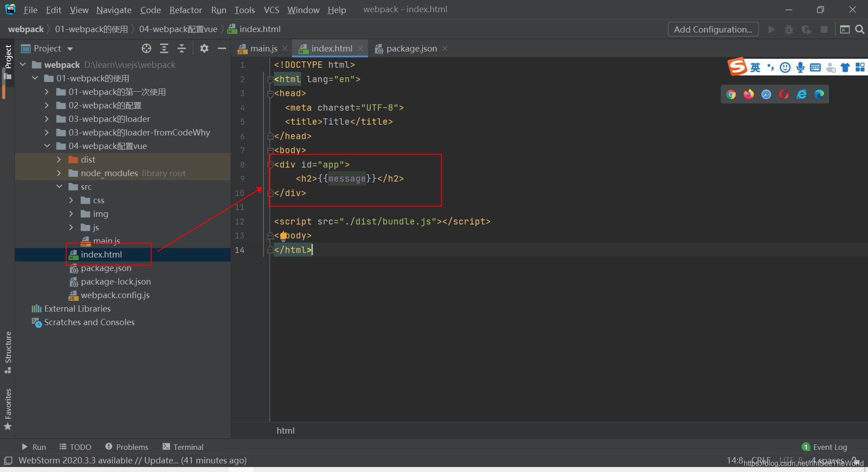Open the Run tool window button

34,447
